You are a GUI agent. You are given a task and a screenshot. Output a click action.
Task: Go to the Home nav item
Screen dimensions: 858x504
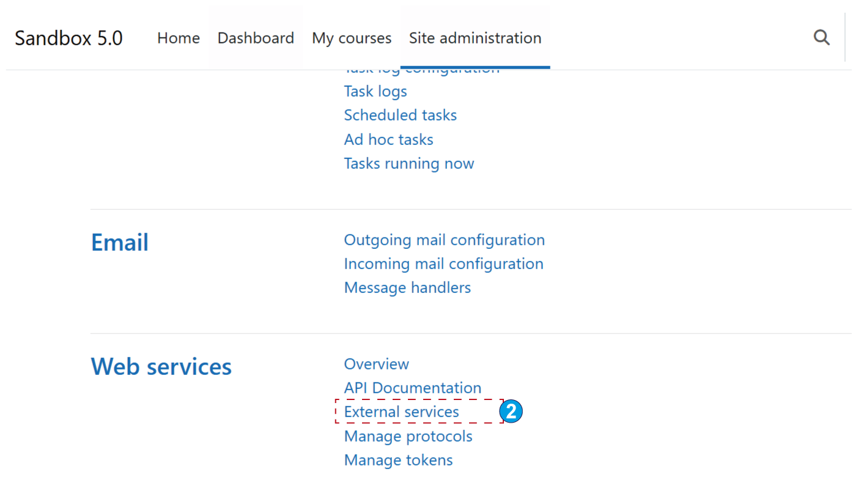click(178, 38)
